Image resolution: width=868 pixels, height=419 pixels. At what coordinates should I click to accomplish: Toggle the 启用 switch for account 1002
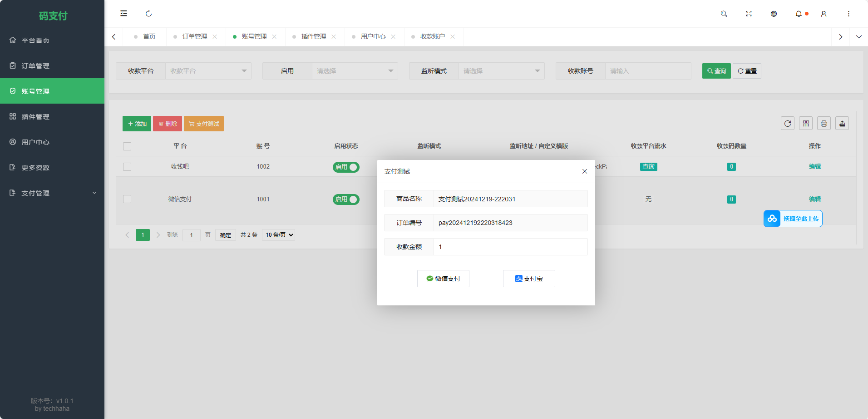[346, 167]
